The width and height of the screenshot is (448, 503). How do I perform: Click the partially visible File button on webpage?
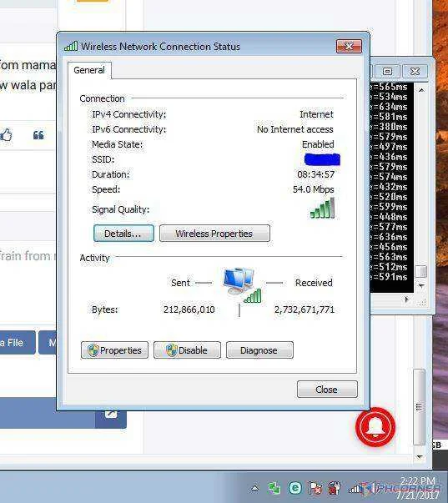coord(17,343)
